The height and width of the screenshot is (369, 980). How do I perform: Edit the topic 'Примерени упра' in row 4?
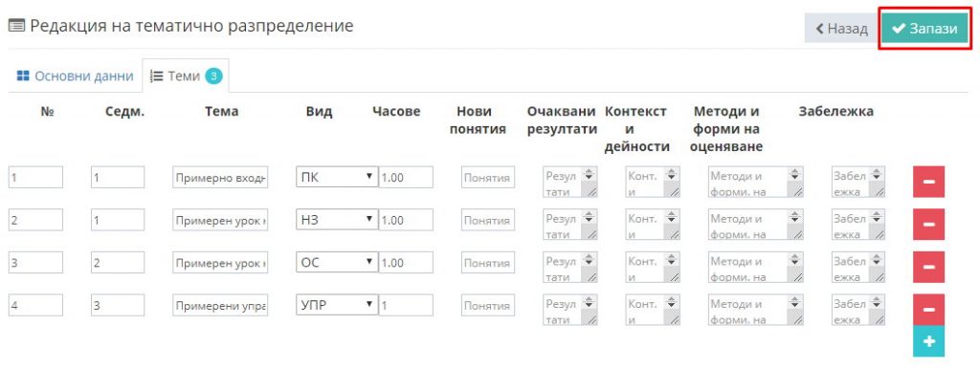coord(221,305)
